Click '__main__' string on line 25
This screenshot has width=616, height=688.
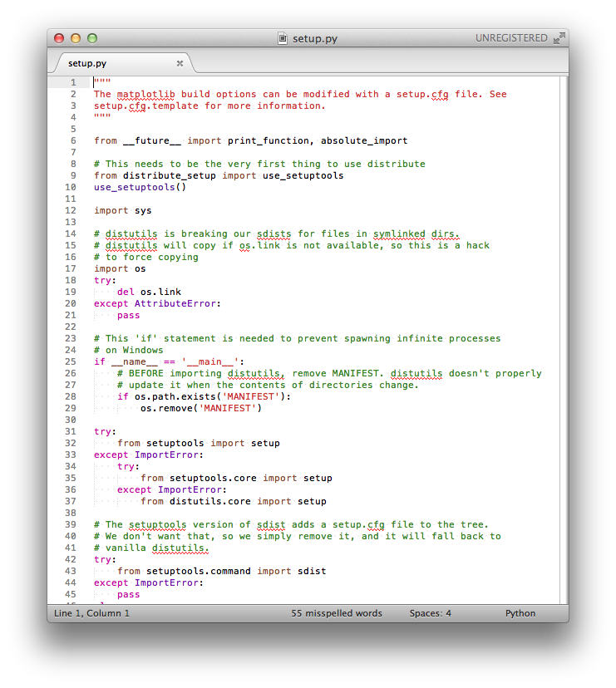click(209, 362)
